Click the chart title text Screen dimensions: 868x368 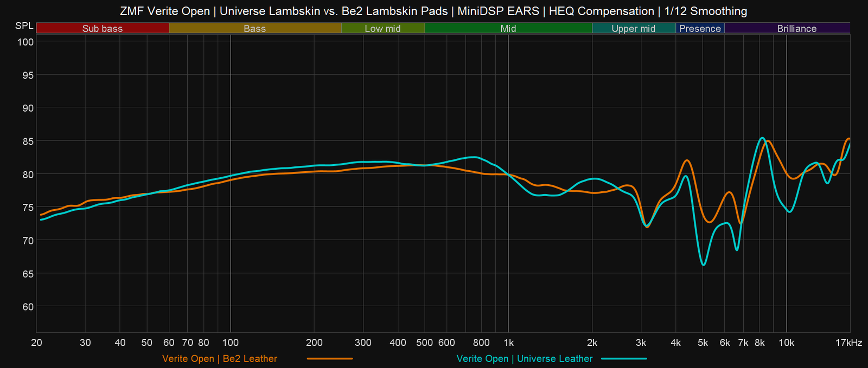tap(433, 11)
